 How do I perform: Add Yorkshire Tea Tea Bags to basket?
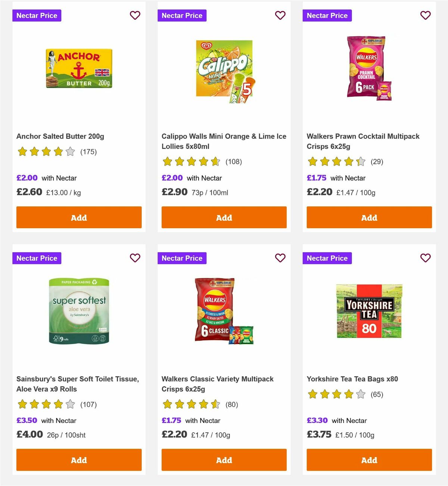click(369, 460)
